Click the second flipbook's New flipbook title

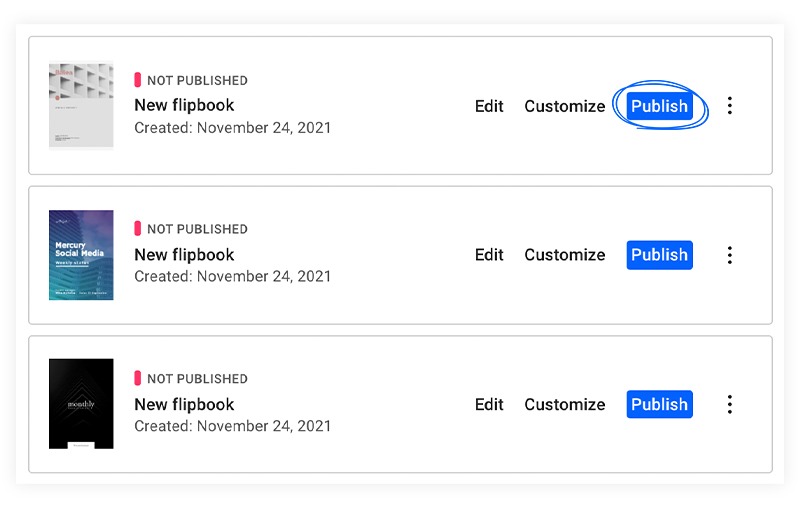[x=184, y=255]
